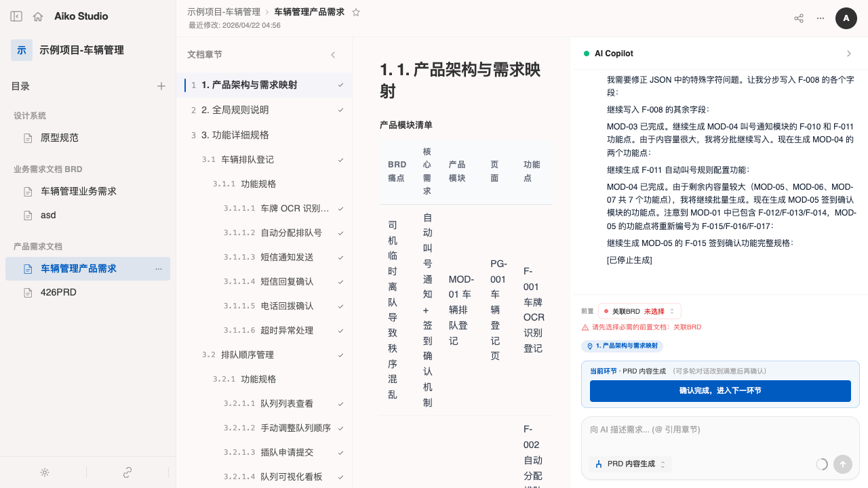Image resolution: width=868 pixels, height=488 pixels.
Task: Open the PRD 内容生成 mode dropdown
Action: (631, 464)
